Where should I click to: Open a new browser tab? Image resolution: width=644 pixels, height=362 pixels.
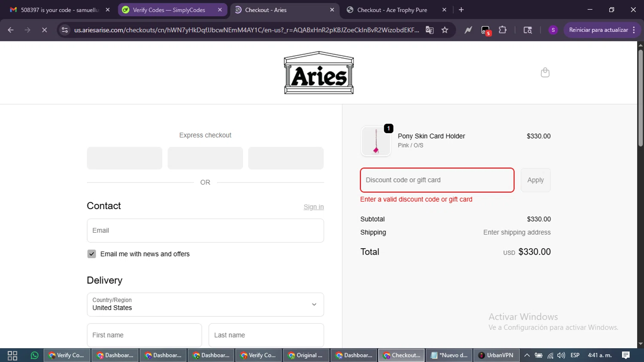(x=461, y=9)
